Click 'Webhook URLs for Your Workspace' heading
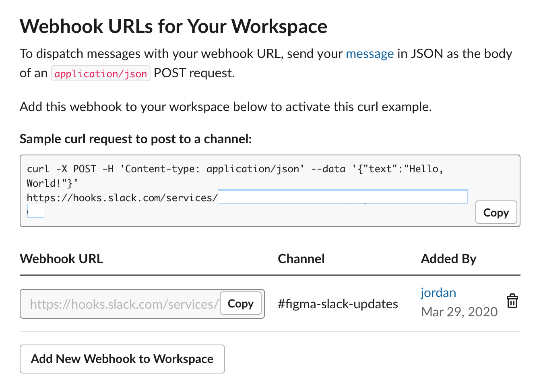The image size is (541, 392). point(173,27)
